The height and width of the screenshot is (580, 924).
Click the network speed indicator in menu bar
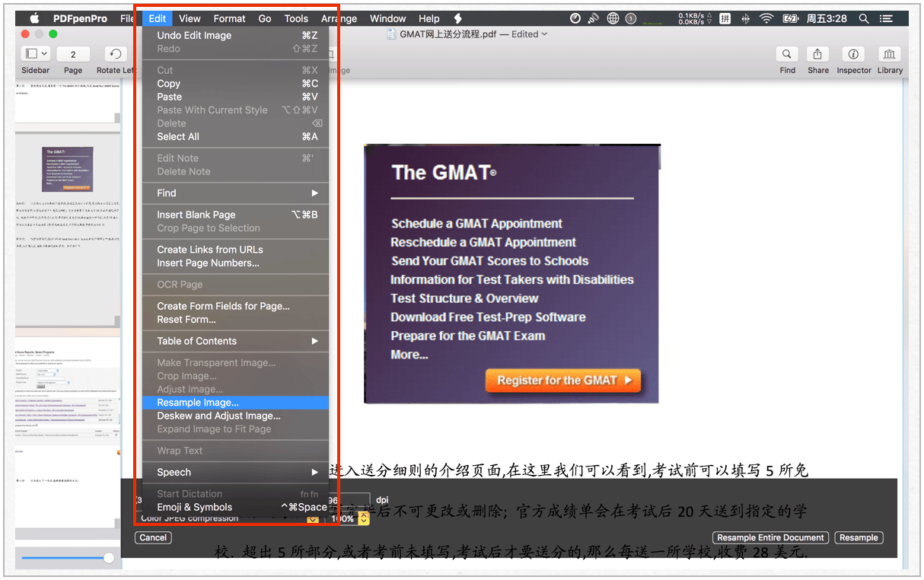pos(696,18)
